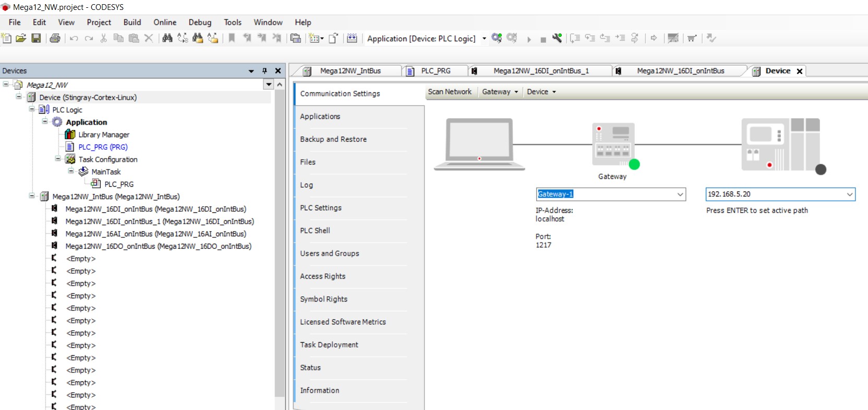
Task: Click the Devices panel vertical scrollbar
Action: [280, 240]
